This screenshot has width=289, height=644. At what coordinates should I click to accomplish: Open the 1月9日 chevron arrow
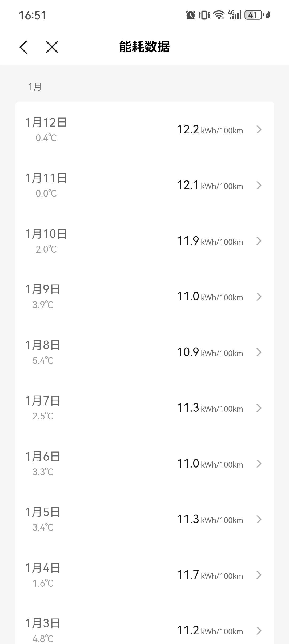[x=259, y=297]
